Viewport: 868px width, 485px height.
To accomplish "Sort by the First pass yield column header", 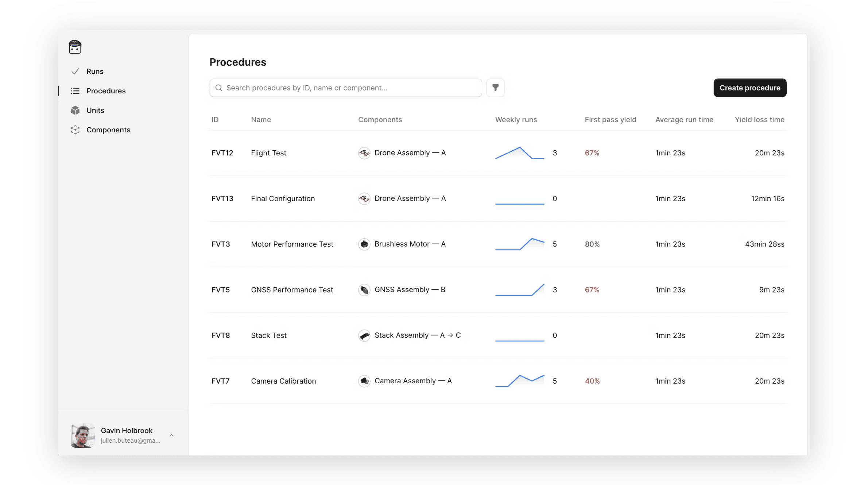I will [611, 119].
